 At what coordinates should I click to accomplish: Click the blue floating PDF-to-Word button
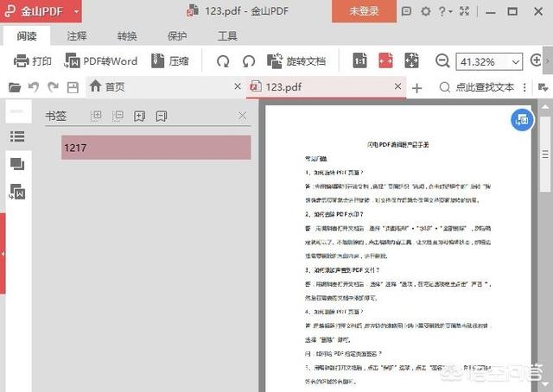click(522, 120)
